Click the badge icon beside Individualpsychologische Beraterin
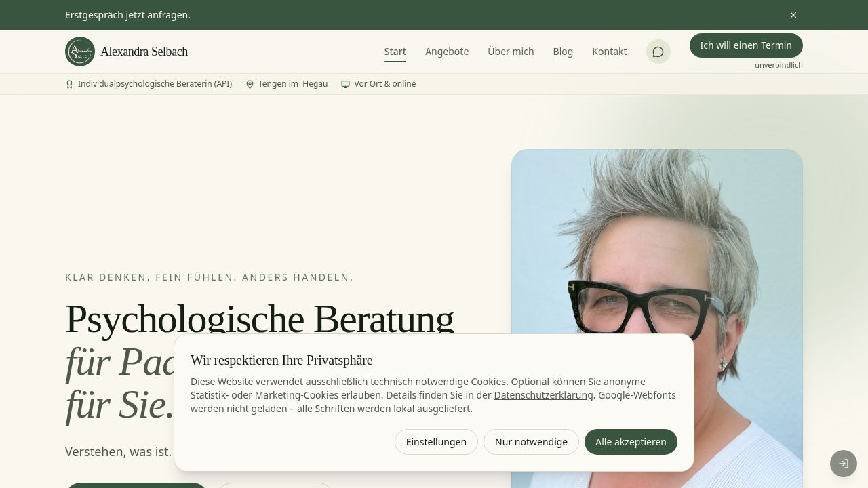The height and width of the screenshot is (488, 868). (69, 84)
